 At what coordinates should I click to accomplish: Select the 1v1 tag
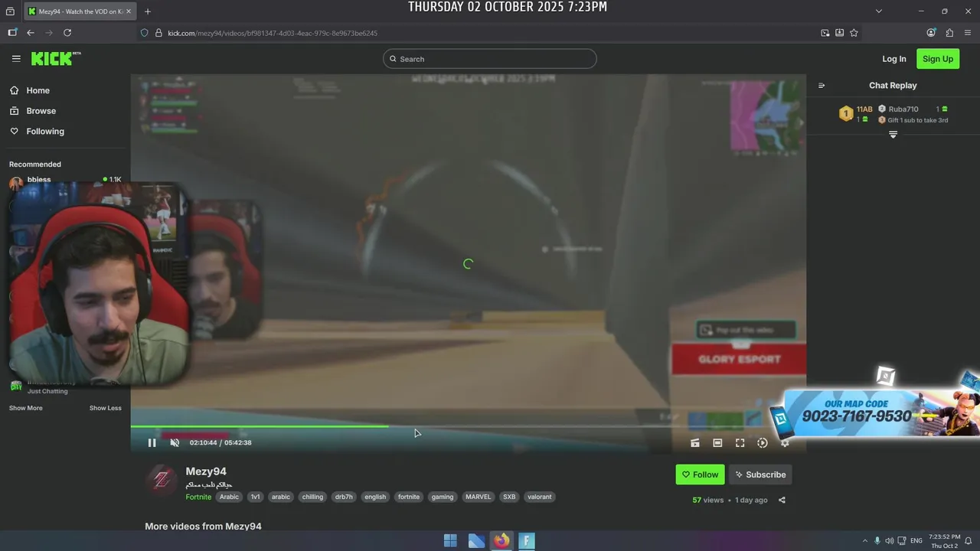(x=255, y=497)
